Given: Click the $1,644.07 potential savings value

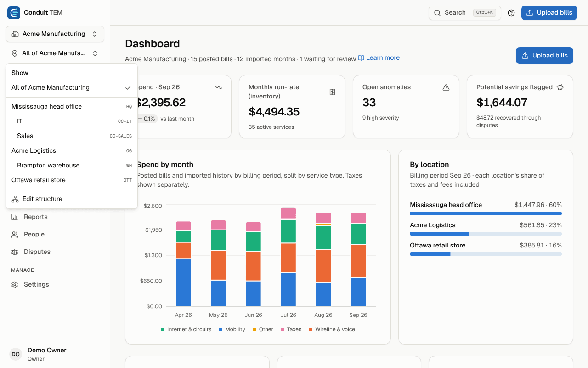Looking at the screenshot, I should (x=502, y=103).
